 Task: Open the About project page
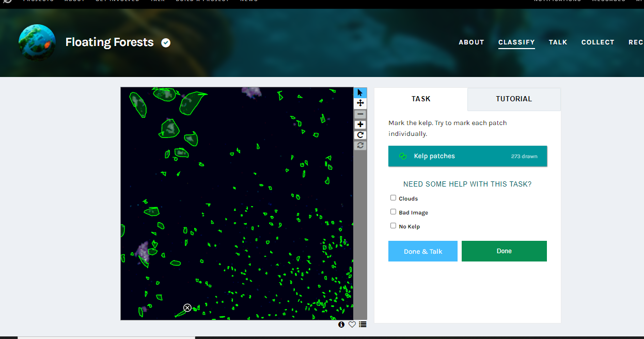[472, 42]
